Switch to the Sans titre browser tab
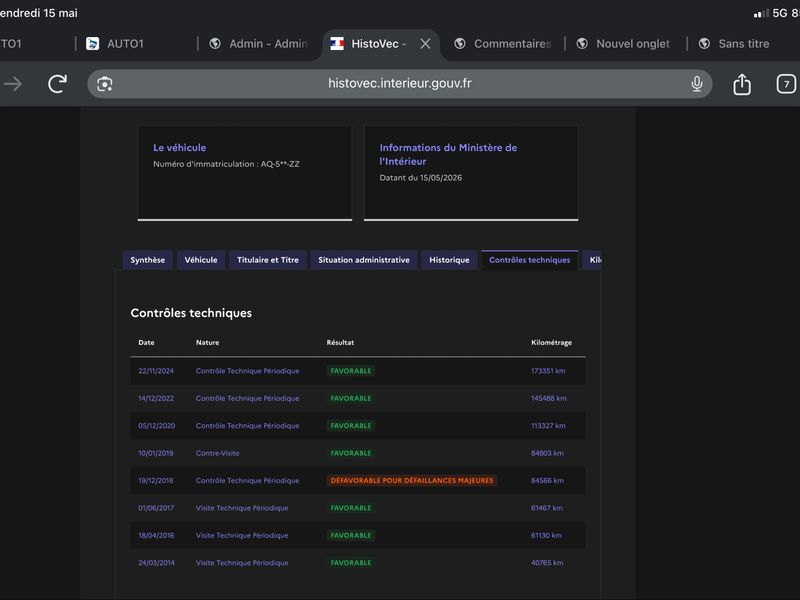This screenshot has height=600, width=800. tap(735, 44)
